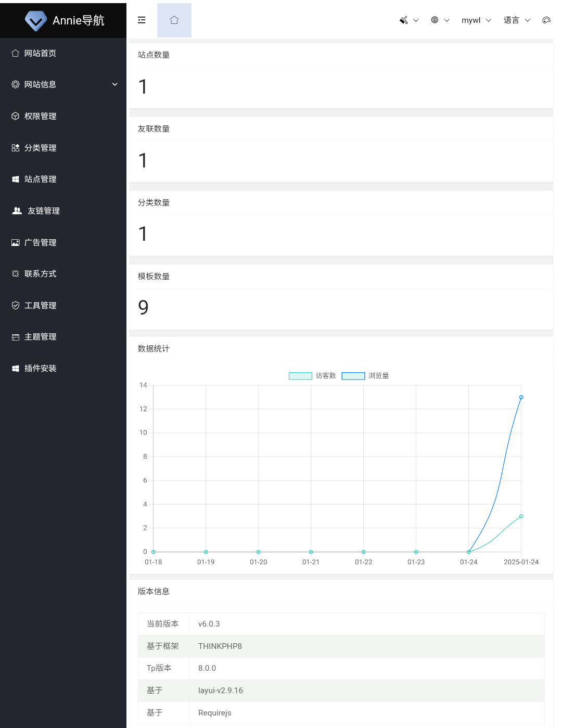Image resolution: width=562 pixels, height=728 pixels.
Task: Open 分类管理 in the sidebar
Action: tap(40, 148)
